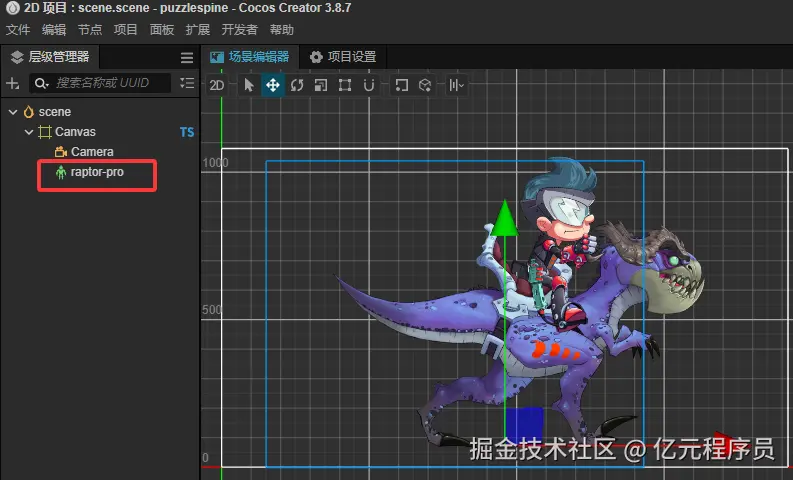Collapse the Canvas node
This screenshot has width=793, height=480.
pyautogui.click(x=29, y=132)
